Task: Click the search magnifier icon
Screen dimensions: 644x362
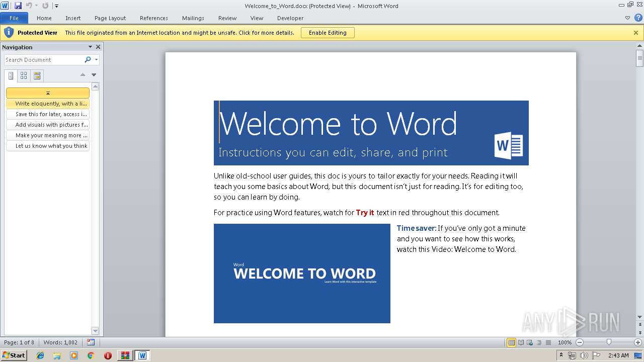Action: (88, 60)
